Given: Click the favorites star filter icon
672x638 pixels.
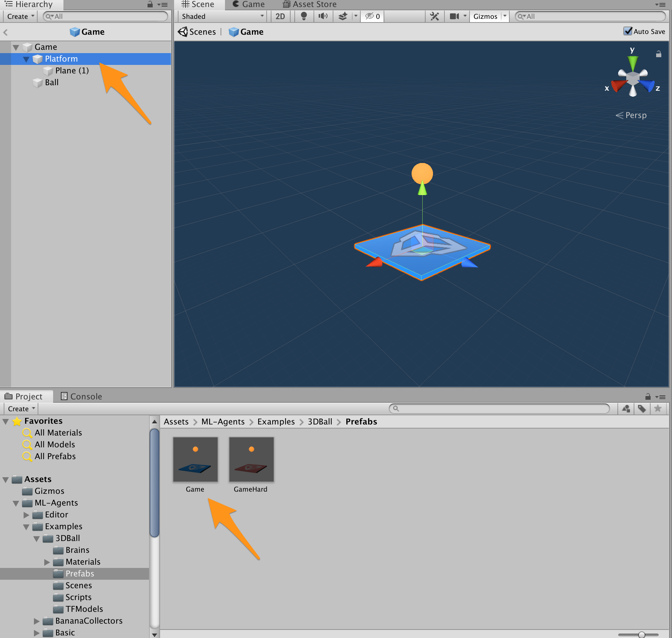Looking at the screenshot, I should pos(658,409).
